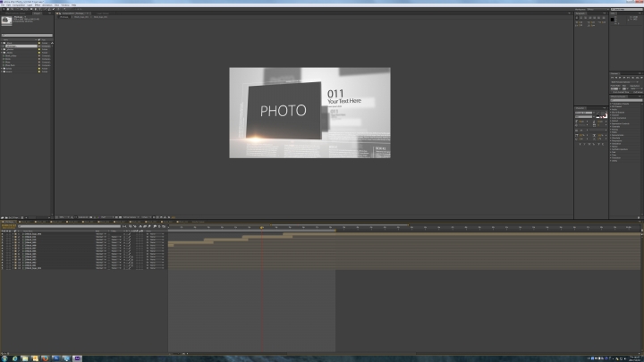Click the Montage breadcrumb in Composition viewer
This screenshot has width=644, height=362.
pyautogui.click(x=64, y=17)
